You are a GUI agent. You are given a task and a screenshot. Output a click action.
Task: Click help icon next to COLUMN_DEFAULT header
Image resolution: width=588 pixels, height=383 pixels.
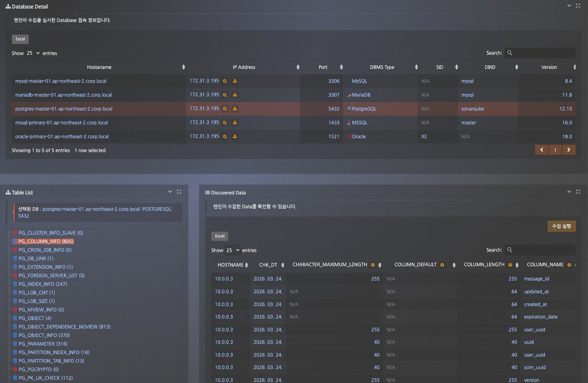click(x=442, y=265)
